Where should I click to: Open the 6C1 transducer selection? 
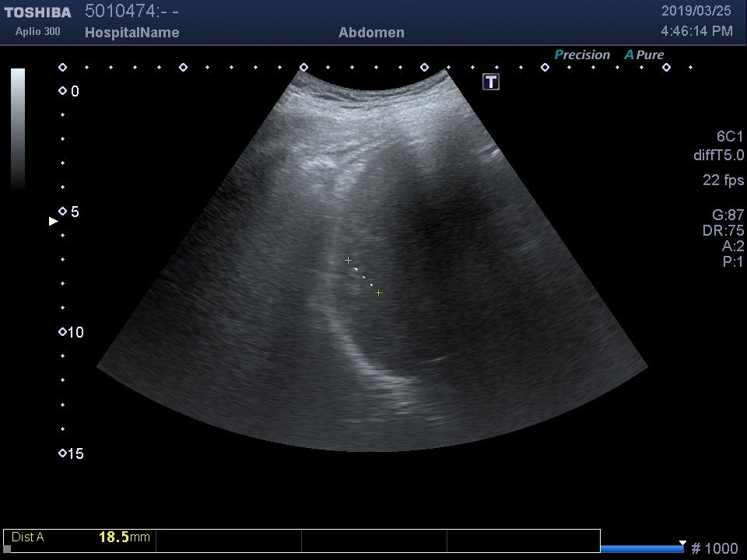(x=730, y=137)
